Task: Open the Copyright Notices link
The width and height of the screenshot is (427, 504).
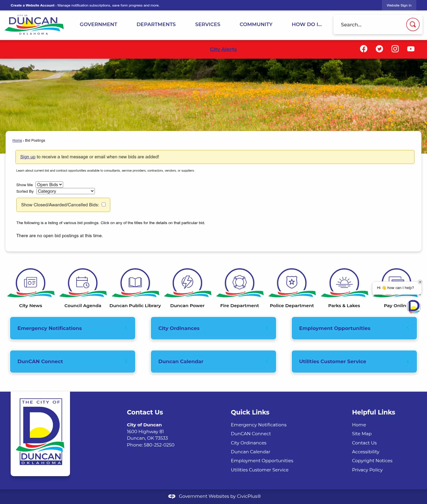Action: (x=372, y=461)
